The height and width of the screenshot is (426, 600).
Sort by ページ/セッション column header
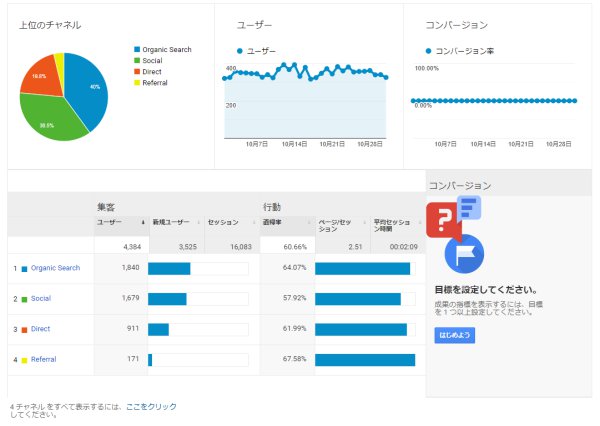coord(342,226)
